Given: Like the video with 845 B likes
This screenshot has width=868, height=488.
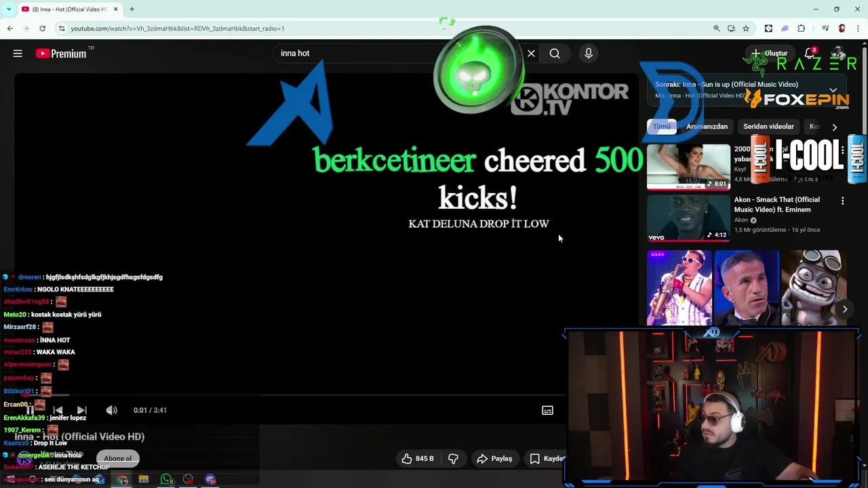Looking at the screenshot, I should click(418, 459).
